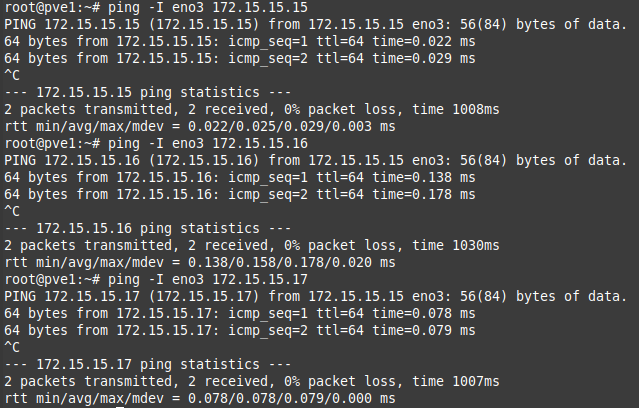
Task: Click the packet loss line showing time 1008ms
Action: pyautogui.click(x=252, y=110)
